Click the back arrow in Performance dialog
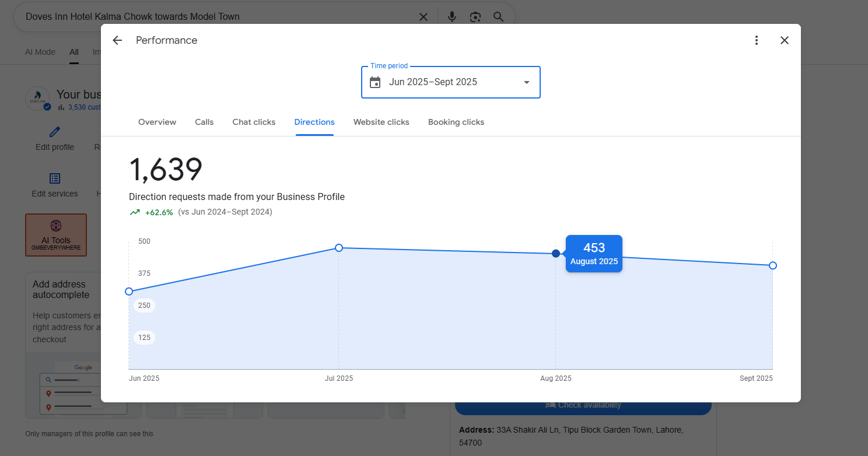 [117, 40]
